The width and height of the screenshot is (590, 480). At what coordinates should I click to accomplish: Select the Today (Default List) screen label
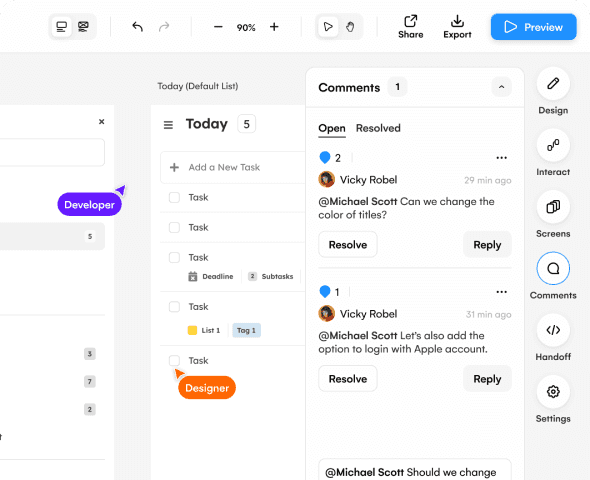click(198, 86)
